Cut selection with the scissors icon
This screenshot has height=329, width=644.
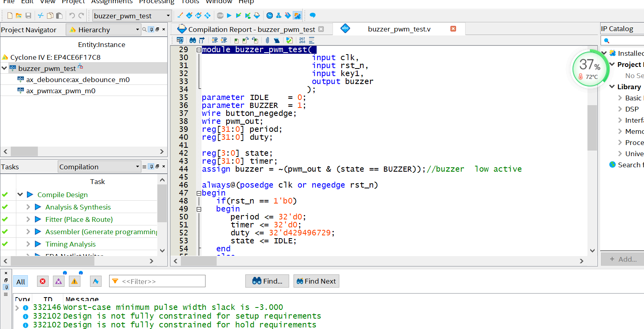pos(41,16)
